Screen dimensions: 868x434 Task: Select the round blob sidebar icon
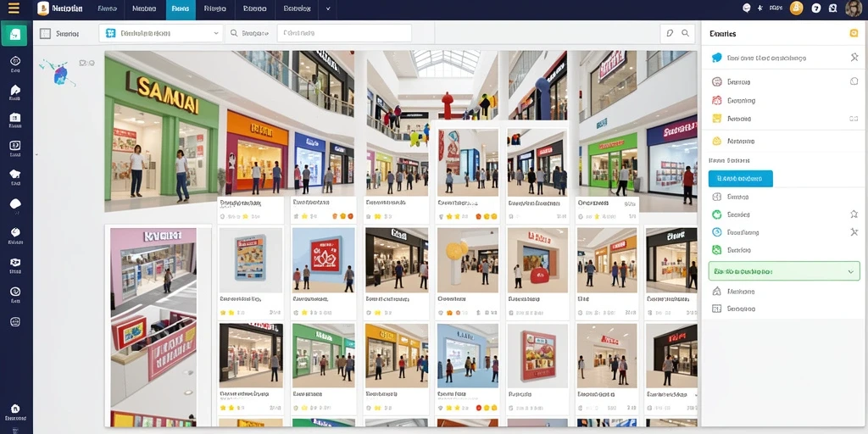pyautogui.click(x=15, y=203)
